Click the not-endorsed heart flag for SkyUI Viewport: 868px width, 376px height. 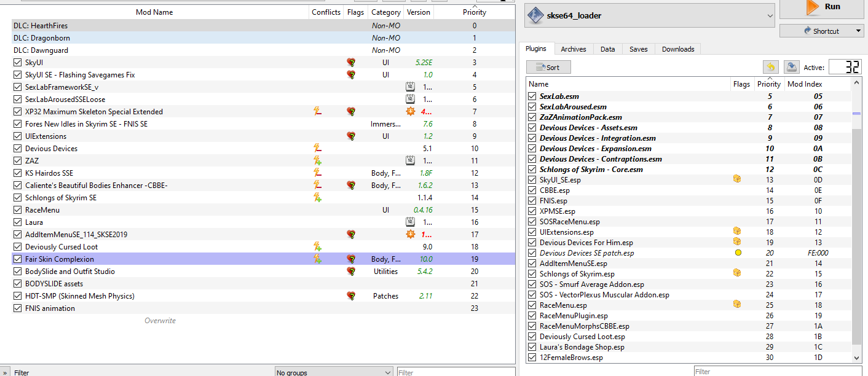click(351, 63)
